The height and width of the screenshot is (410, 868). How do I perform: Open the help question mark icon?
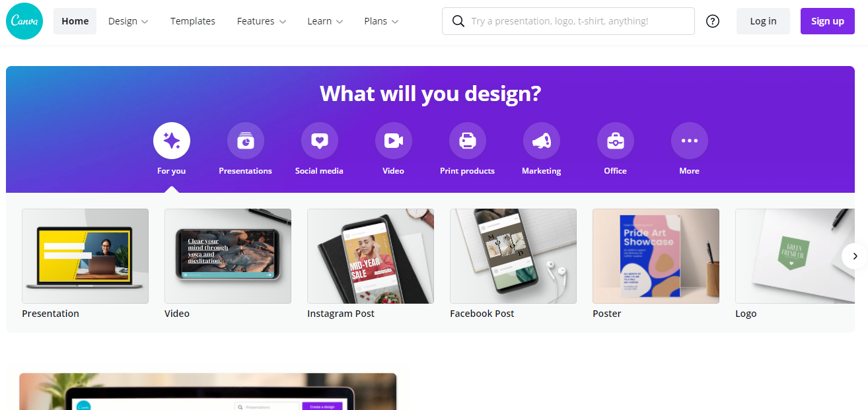pyautogui.click(x=713, y=21)
